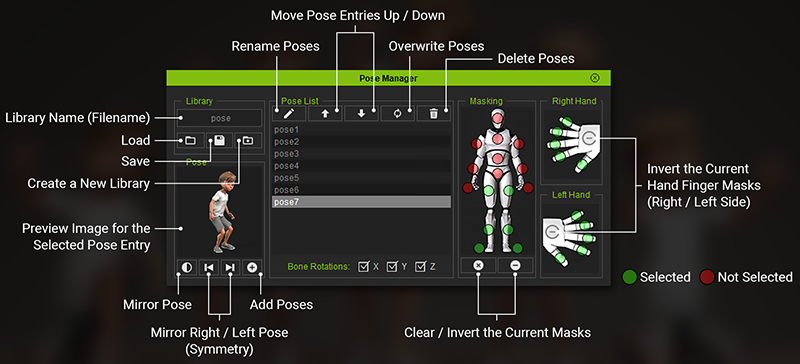Select the highlighted pose7 entry
Screen dimensions: 800x364
[x=361, y=202]
